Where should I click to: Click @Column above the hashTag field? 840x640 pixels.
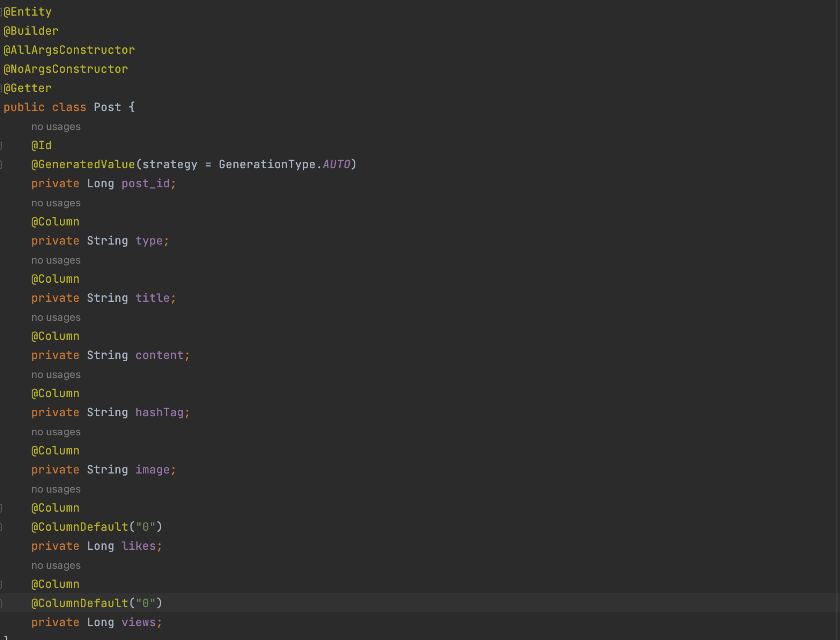point(56,393)
